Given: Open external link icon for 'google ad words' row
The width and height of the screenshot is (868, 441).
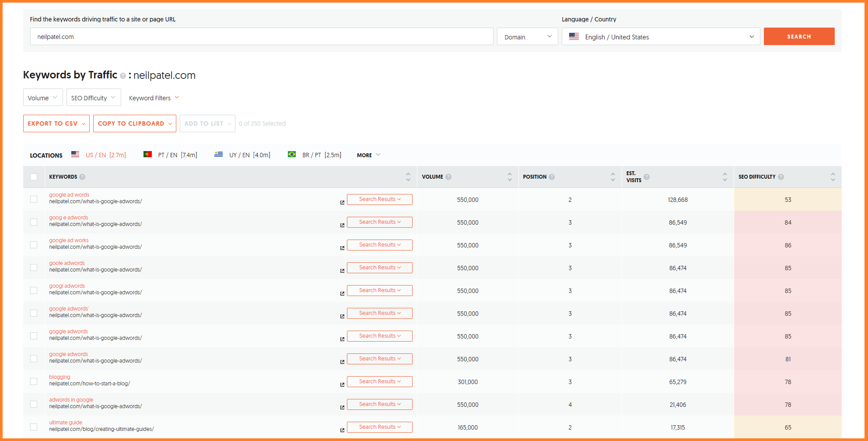Looking at the screenshot, I should click(342, 202).
